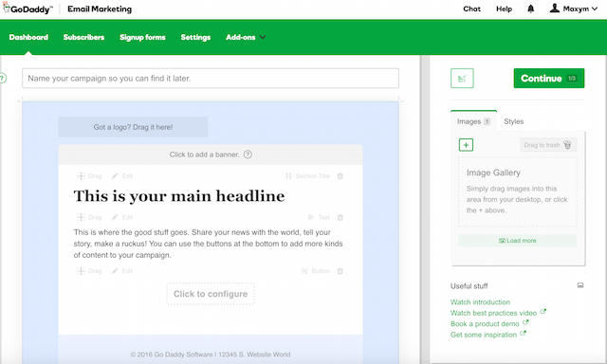Click the campaign name input field
Image resolution: width=607 pixels, height=364 pixels.
pyautogui.click(x=211, y=78)
